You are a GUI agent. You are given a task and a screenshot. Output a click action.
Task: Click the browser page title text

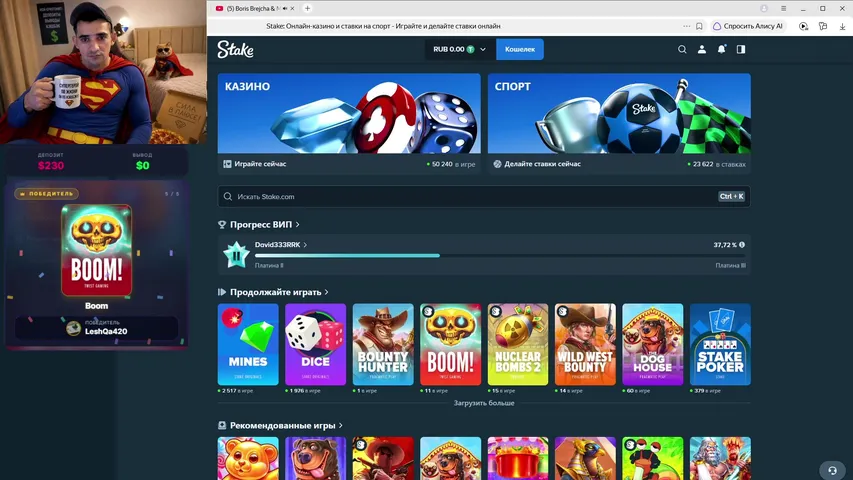(384, 26)
